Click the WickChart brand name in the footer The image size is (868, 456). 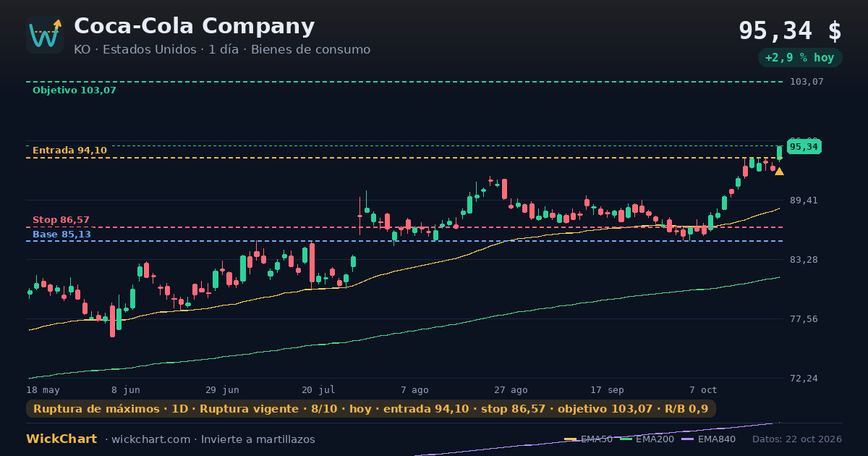pyautogui.click(x=61, y=439)
